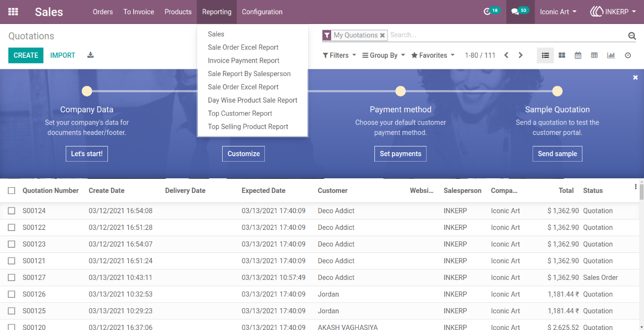Open the INKERP user menu
The image size is (644, 330).
click(x=613, y=11)
